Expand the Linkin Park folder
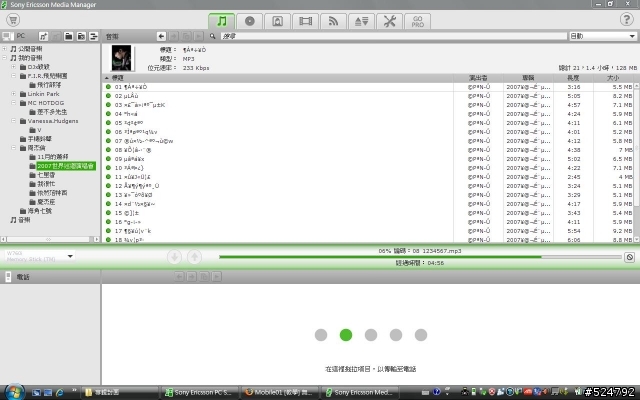Screen dimensions: 640x400 tap(13, 94)
